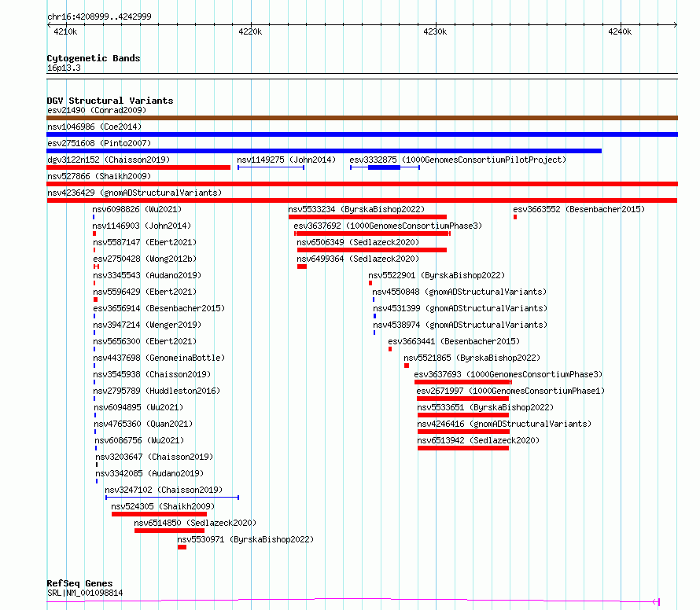Select the nsv3947214 (Wenger2019) label
The height and width of the screenshot is (610, 700).
(147, 325)
